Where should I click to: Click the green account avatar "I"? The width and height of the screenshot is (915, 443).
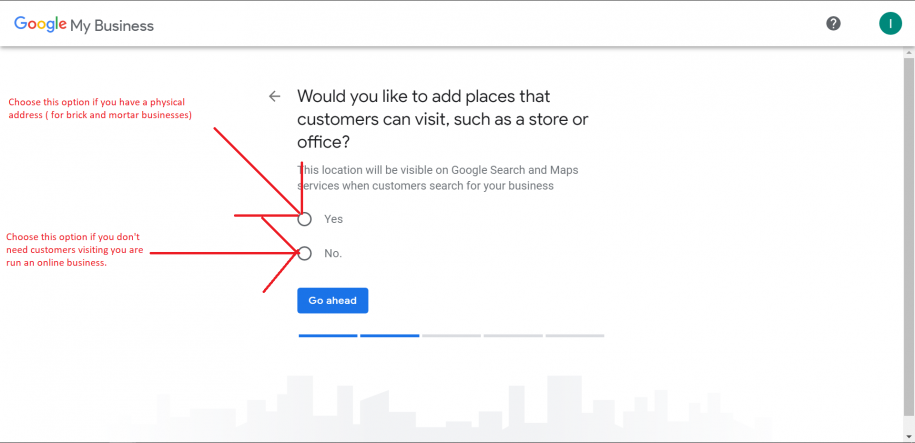[x=890, y=24]
